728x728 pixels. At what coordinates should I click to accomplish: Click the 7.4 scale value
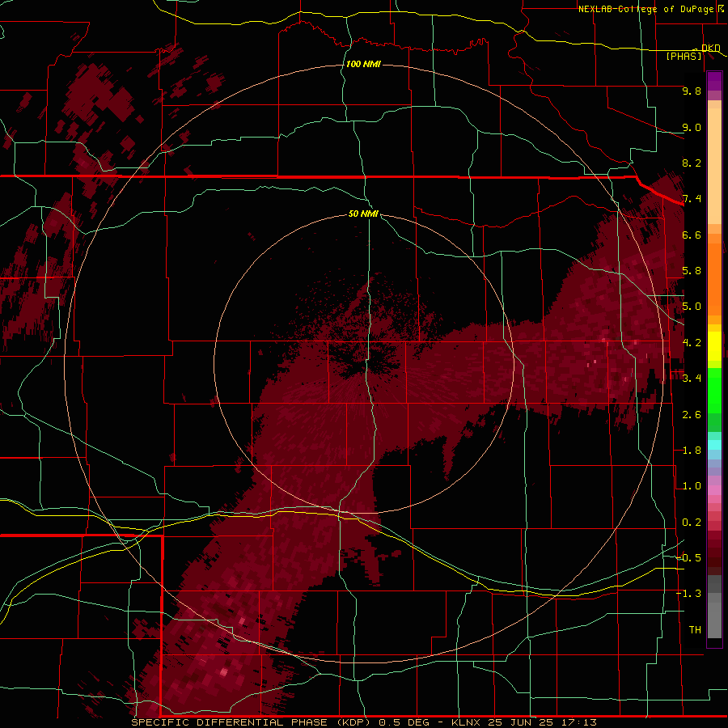(692, 199)
